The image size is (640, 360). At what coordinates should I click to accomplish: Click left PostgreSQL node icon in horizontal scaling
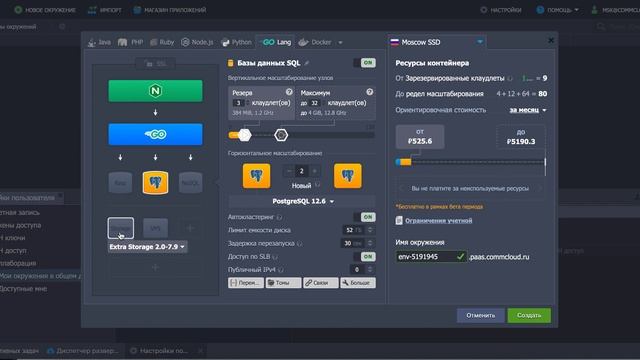[x=256, y=176]
